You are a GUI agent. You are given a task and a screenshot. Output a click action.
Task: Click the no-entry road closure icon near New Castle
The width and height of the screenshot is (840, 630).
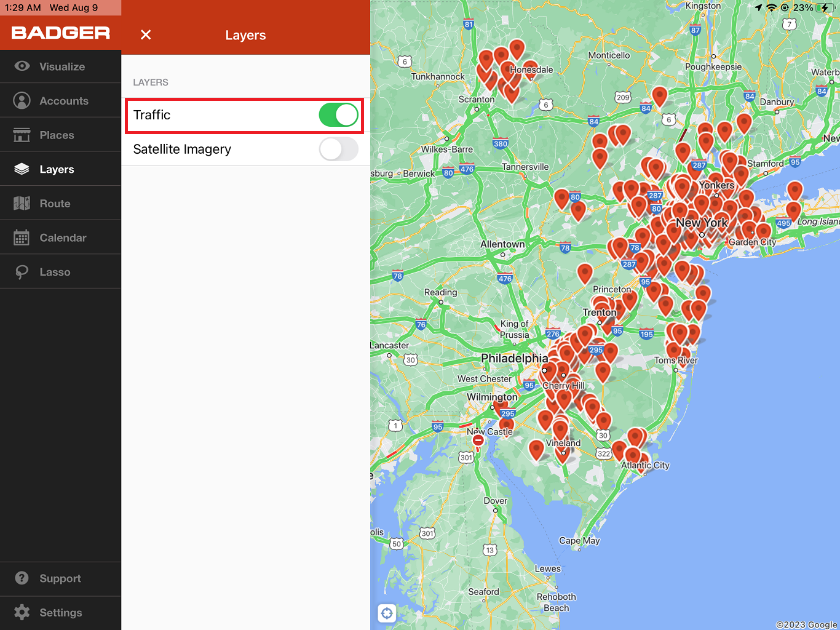(478, 440)
